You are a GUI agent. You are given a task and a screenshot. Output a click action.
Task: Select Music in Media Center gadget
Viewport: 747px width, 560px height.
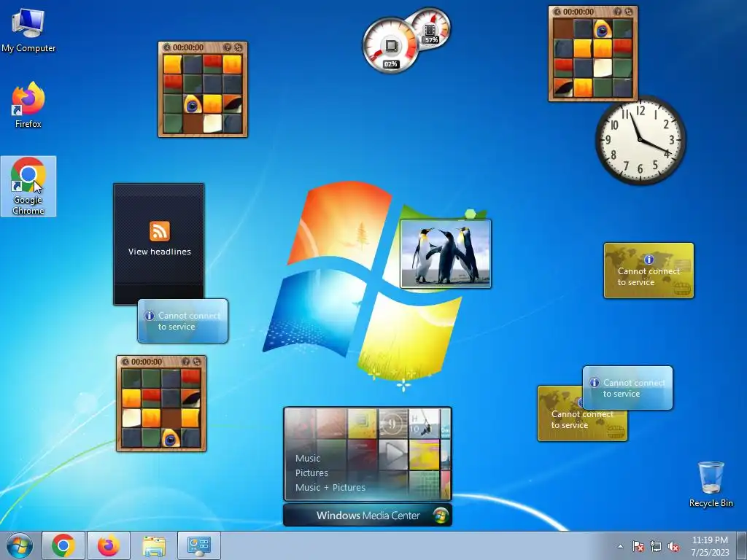pos(308,458)
